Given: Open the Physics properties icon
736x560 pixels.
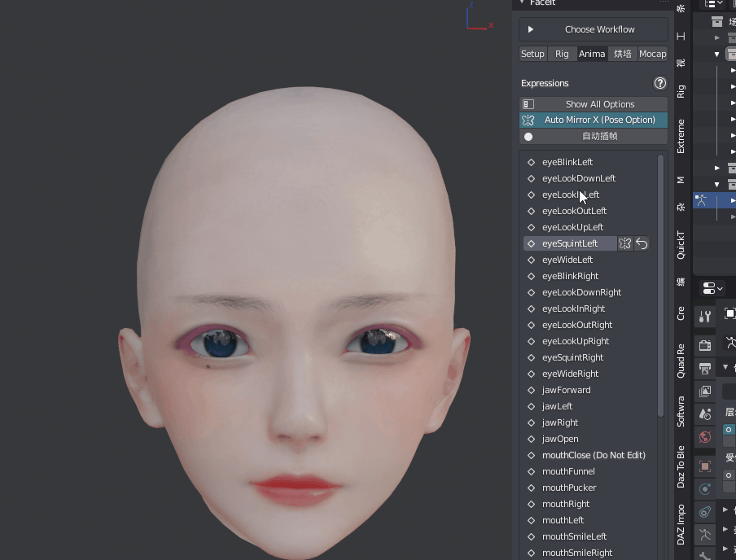Looking at the screenshot, I should click(704, 489).
